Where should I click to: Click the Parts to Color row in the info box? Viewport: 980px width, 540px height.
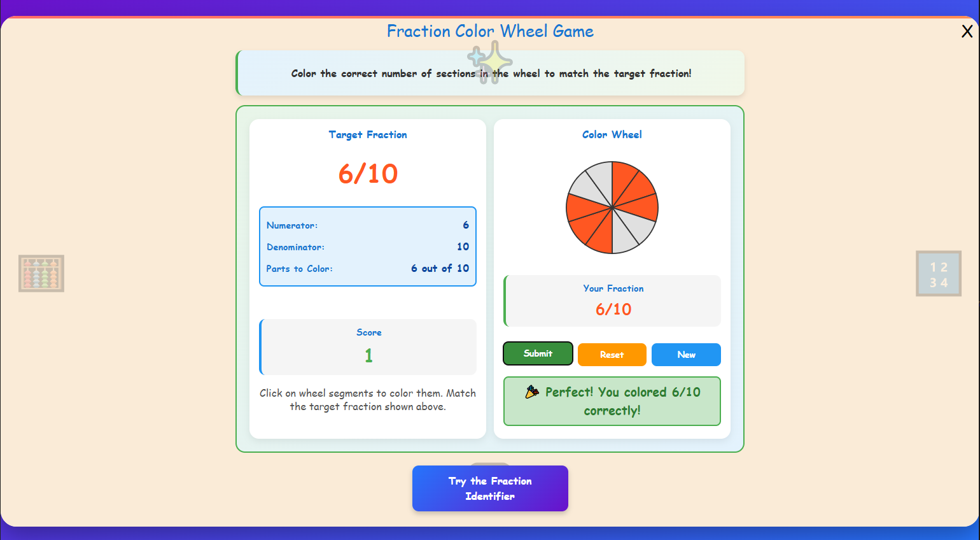[368, 269]
